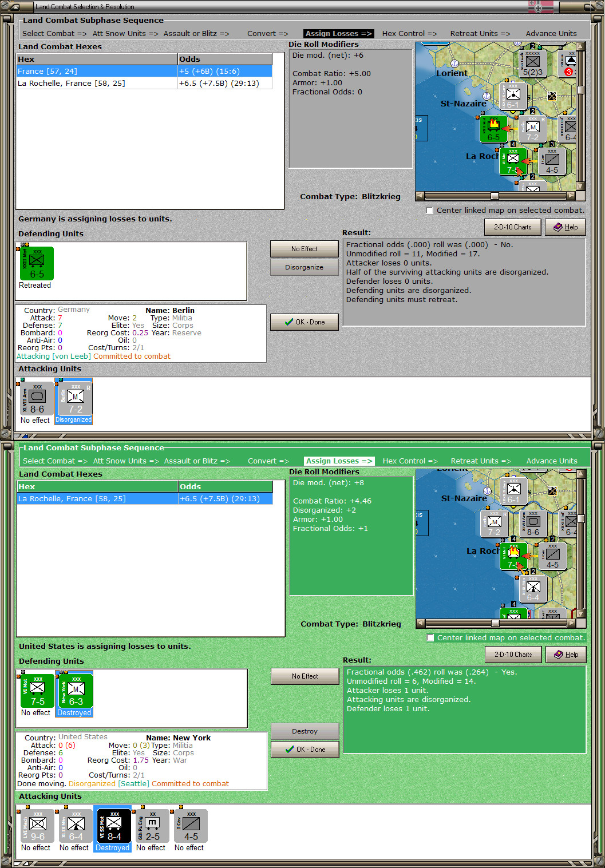
Task: Confirm with OK - Done in Germany window
Action: tap(304, 322)
